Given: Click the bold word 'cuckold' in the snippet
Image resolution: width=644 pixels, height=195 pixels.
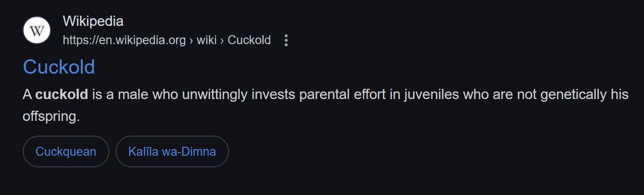Looking at the screenshot, I should (x=62, y=95).
